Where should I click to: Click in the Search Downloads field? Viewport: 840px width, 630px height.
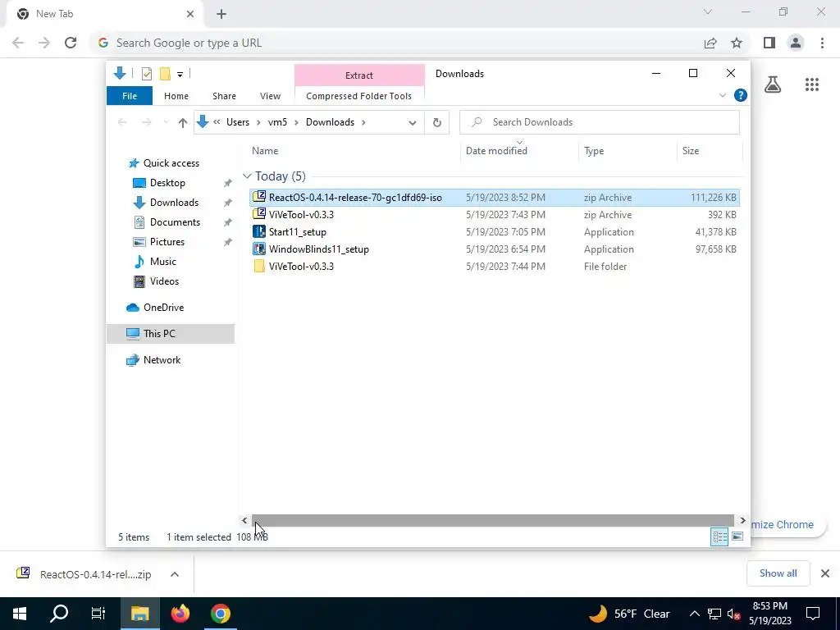(600, 122)
